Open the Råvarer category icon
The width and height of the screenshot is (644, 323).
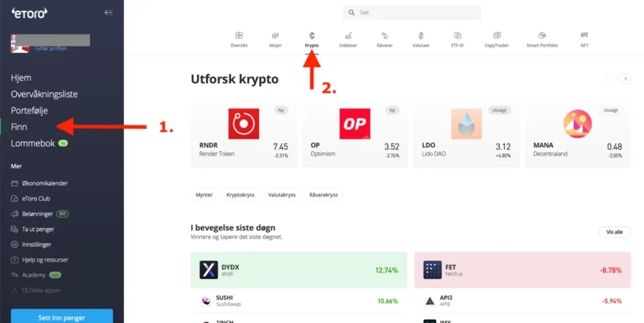pyautogui.click(x=385, y=36)
